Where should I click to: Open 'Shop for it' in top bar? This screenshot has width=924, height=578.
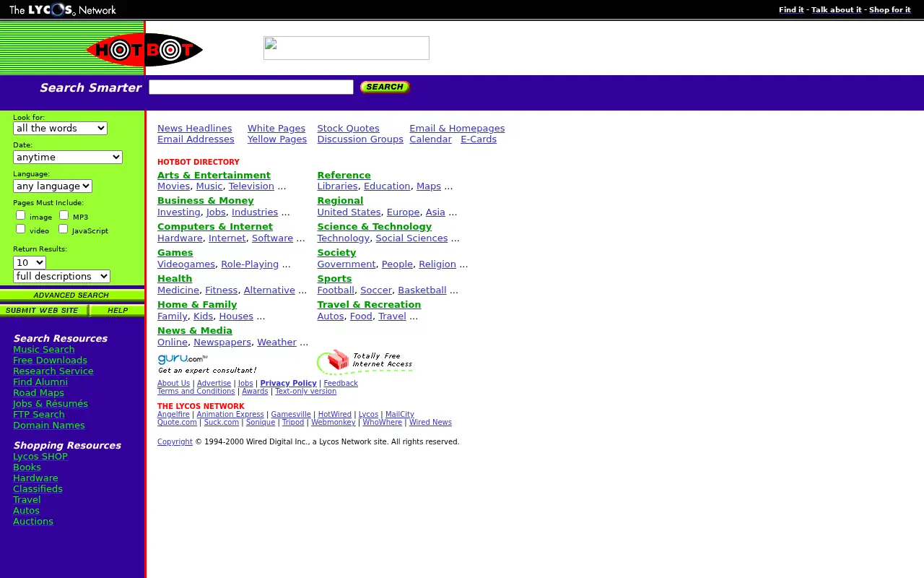pyautogui.click(x=890, y=9)
